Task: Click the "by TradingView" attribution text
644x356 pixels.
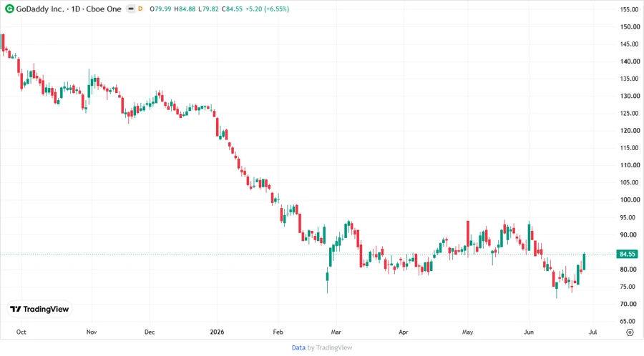Action: (330, 347)
